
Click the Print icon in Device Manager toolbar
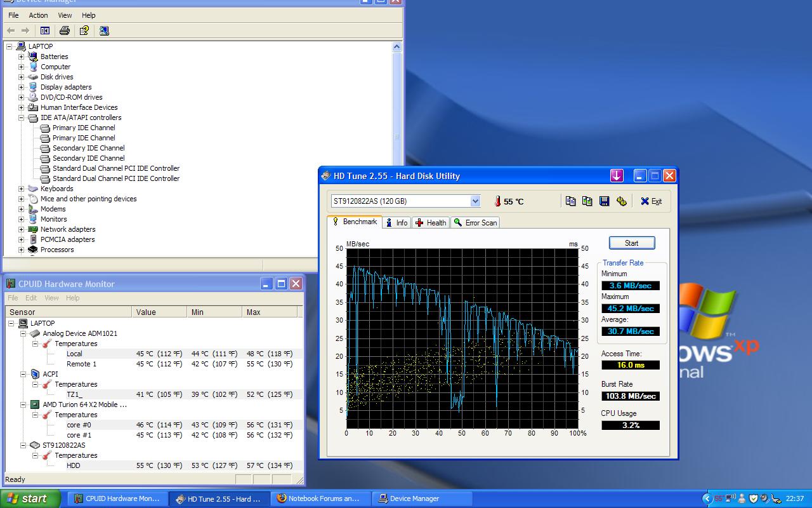point(64,30)
